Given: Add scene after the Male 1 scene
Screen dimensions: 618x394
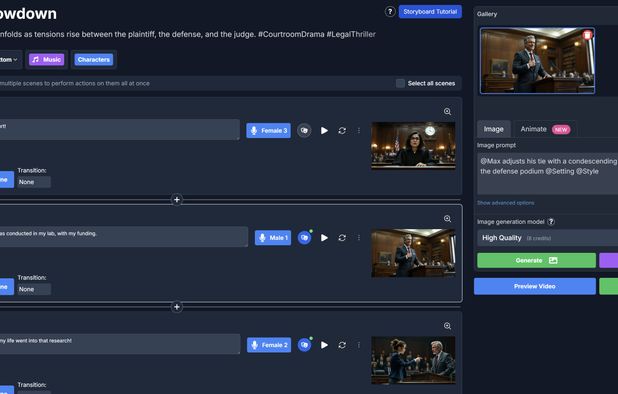Looking at the screenshot, I should pos(177,307).
